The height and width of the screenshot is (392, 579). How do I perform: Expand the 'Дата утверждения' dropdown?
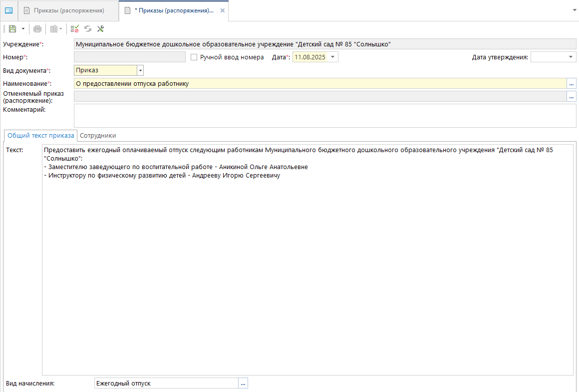pos(571,57)
